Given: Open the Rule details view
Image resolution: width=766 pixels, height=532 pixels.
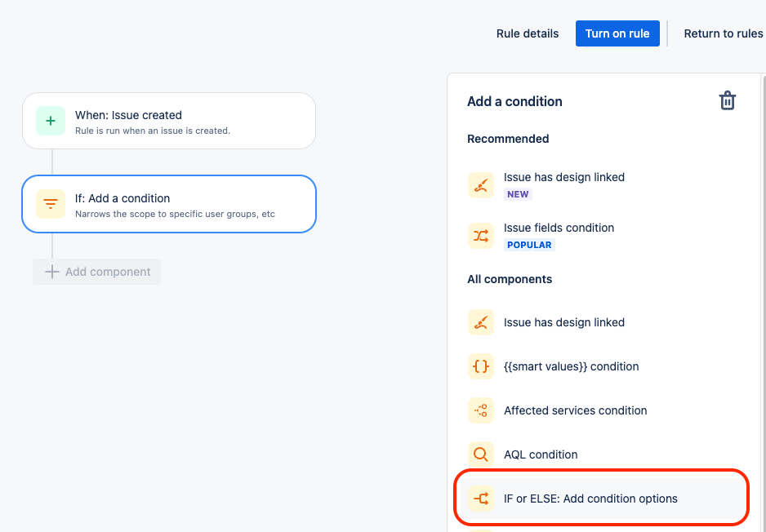Looking at the screenshot, I should pos(528,33).
